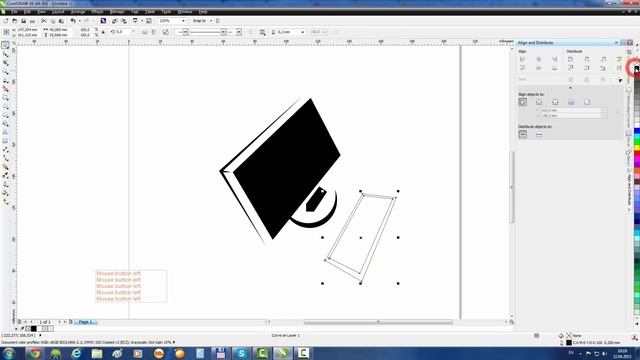Select the Zoom tool in the toolbox
Screen dimensions: 640x360
(5, 72)
